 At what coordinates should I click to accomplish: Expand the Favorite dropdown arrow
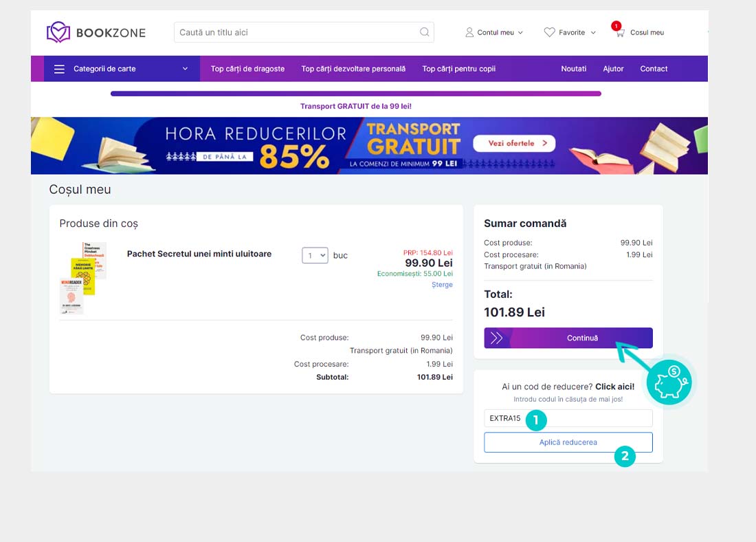593,32
